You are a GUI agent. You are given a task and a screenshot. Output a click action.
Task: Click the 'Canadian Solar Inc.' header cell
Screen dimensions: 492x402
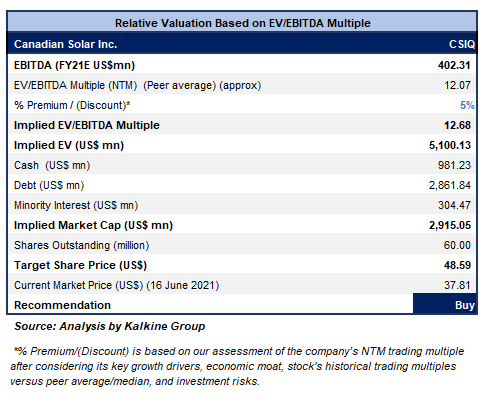pos(66,44)
